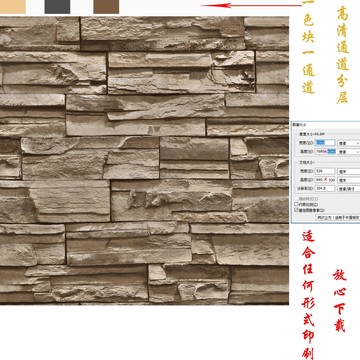Open the resolution unit dropdown
360x360 pixels.
pos(349,189)
